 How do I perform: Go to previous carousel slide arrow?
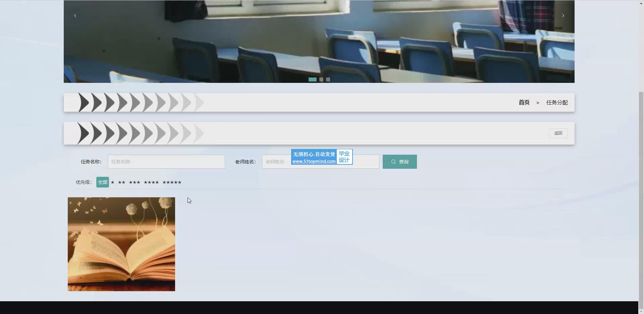[x=75, y=15]
